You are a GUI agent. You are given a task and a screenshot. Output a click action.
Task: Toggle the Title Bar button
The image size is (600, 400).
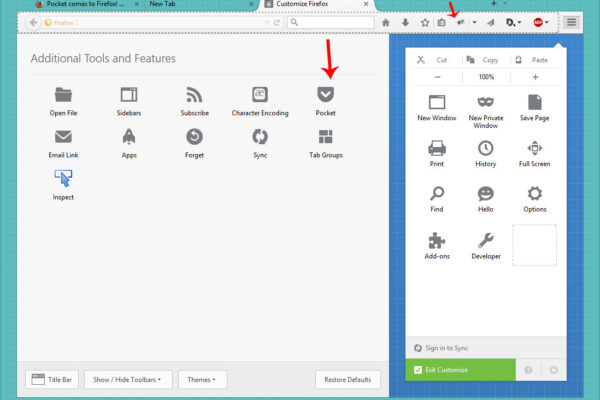(x=52, y=379)
